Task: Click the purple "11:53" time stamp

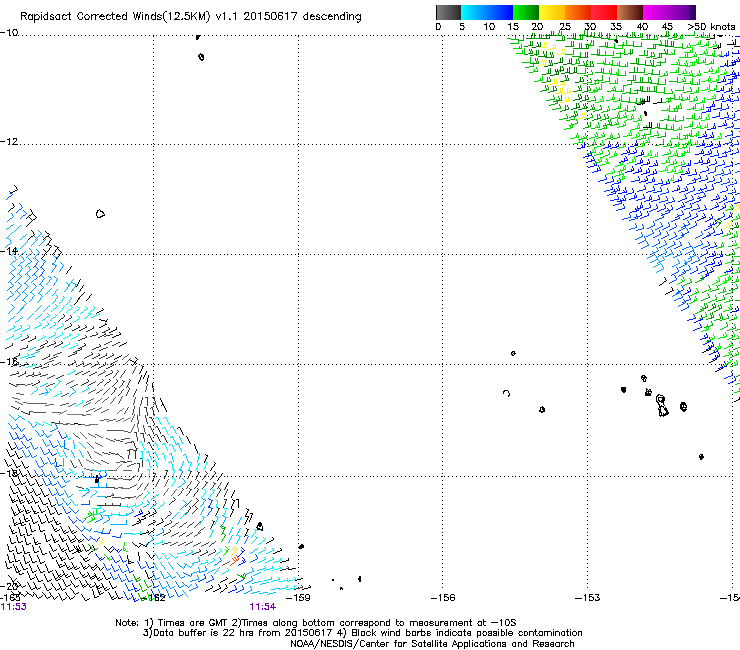Action: (x=14, y=607)
